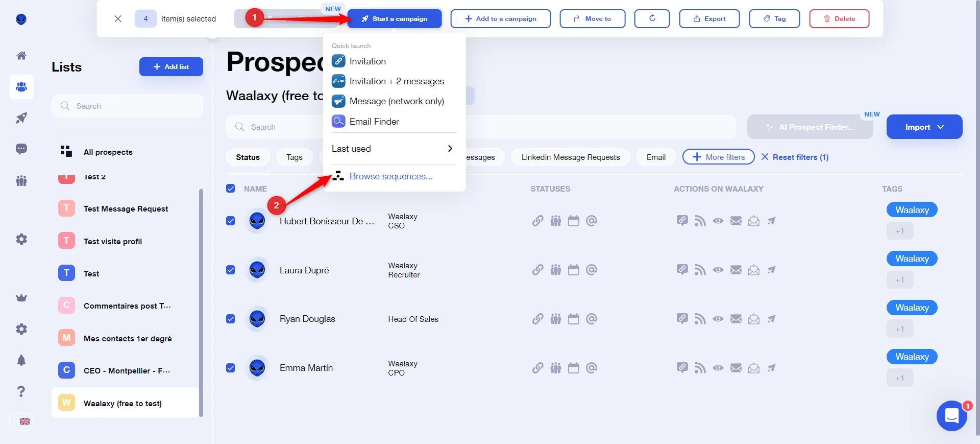The image size is (980, 444).
Task: Choose Email Finder quick launch
Action: tap(393, 122)
